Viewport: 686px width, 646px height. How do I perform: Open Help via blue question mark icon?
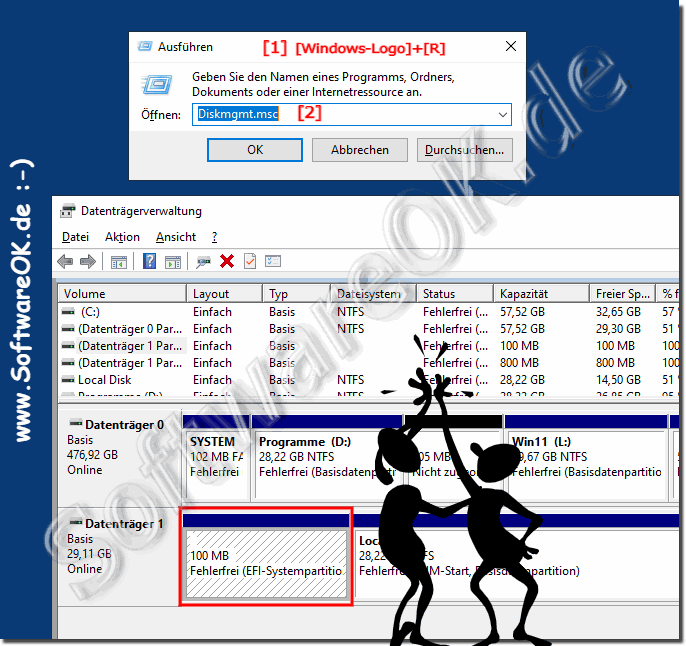[150, 262]
